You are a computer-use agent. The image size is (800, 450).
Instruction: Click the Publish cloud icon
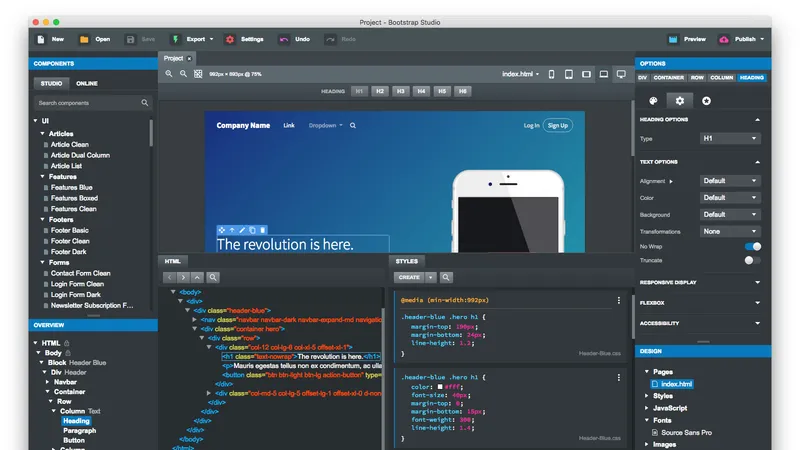point(724,39)
